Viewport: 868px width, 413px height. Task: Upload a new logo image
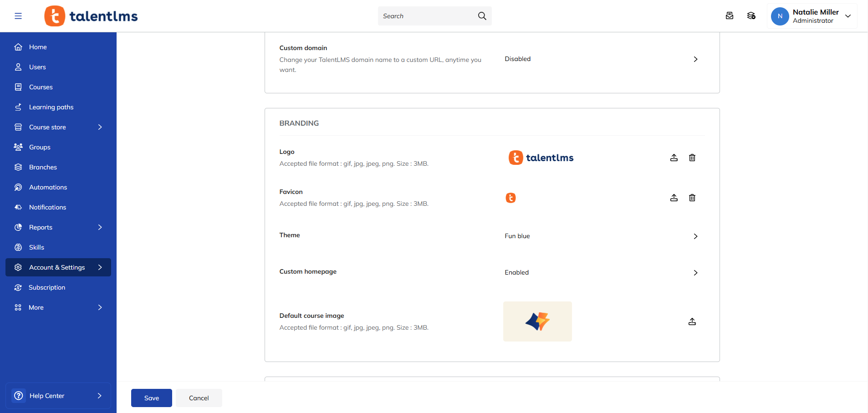674,158
